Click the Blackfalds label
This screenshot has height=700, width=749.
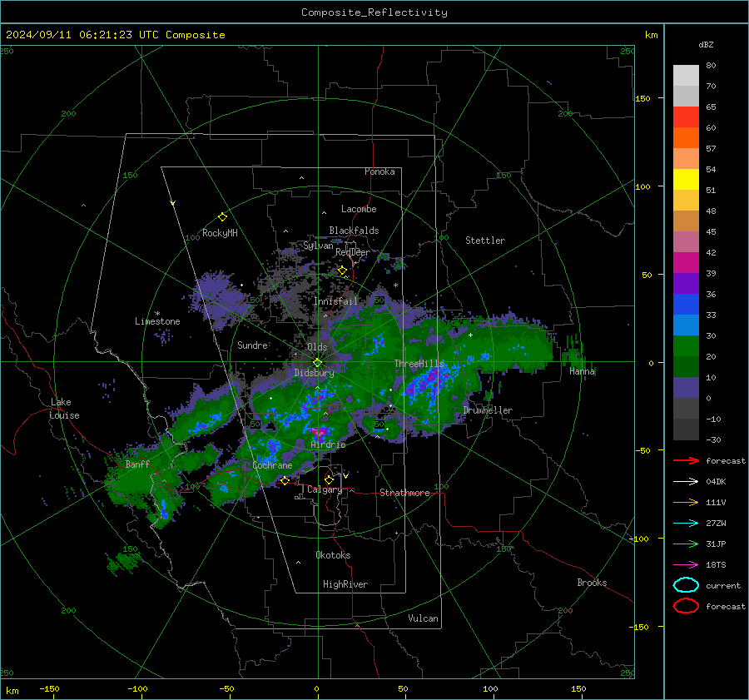(354, 231)
